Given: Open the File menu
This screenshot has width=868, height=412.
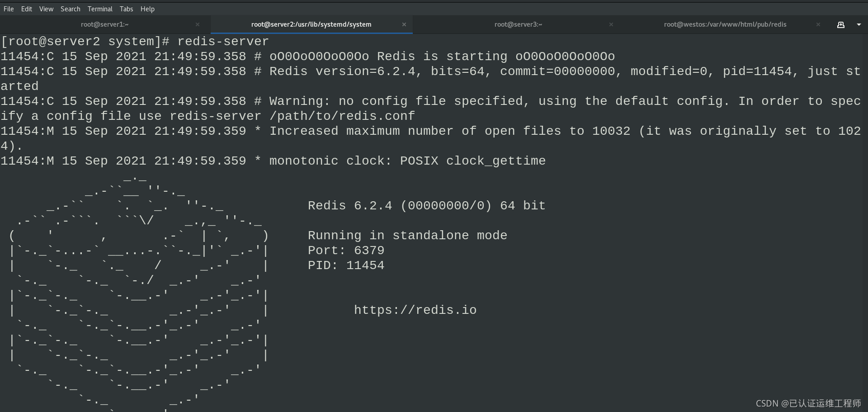Looking at the screenshot, I should point(9,9).
